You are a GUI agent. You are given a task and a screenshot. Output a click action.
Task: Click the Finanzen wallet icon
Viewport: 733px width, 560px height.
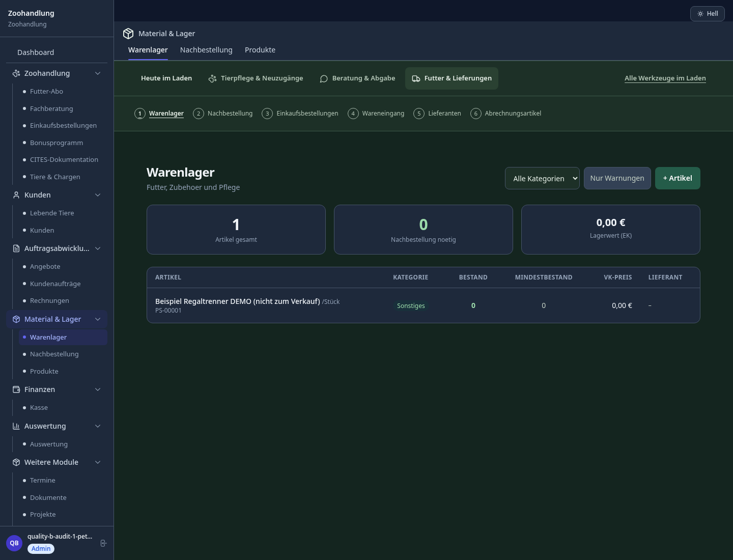pos(16,389)
